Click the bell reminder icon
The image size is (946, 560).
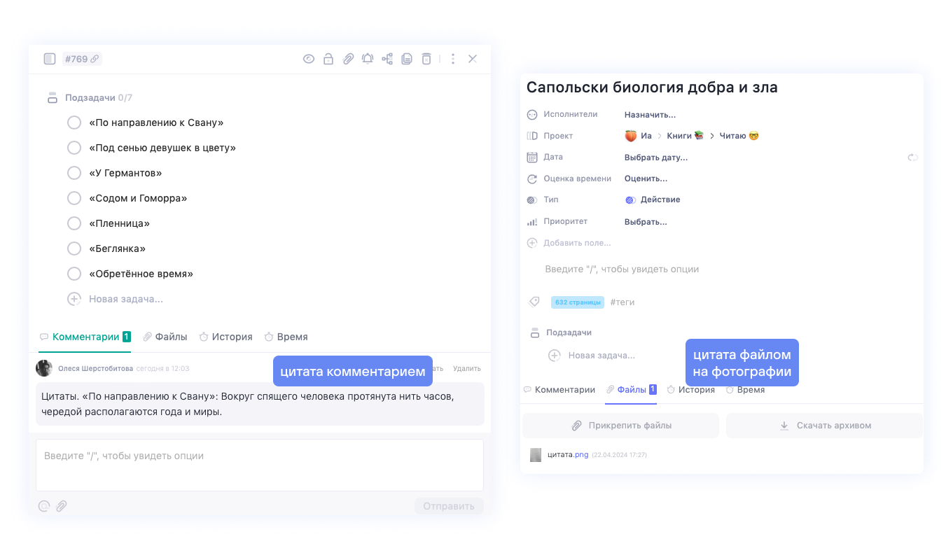pos(368,59)
